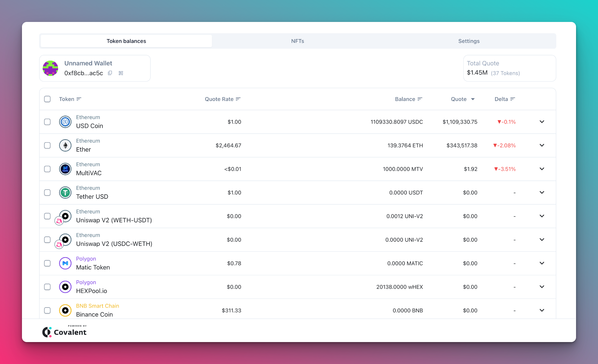Switch to Token balances tab
598x364 pixels.
pos(126,41)
